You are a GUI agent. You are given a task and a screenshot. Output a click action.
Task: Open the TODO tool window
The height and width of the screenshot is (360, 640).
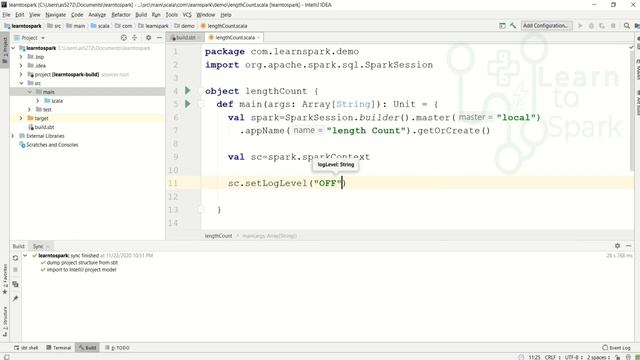118,348
